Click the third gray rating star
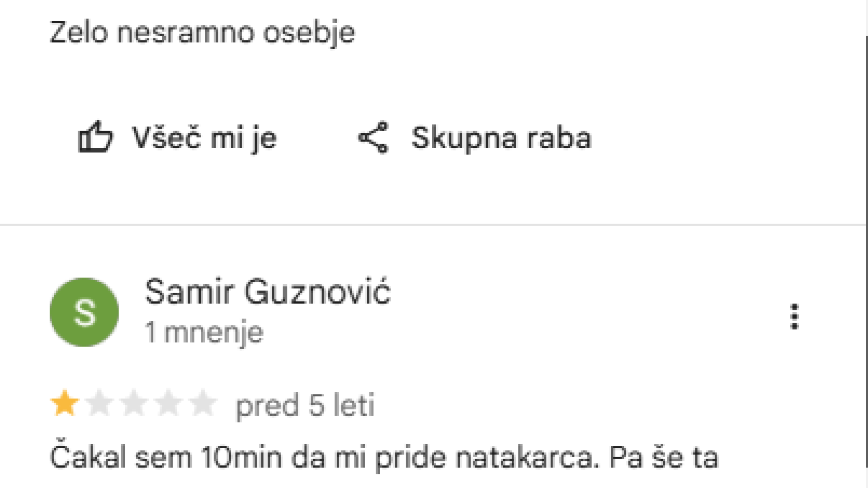This screenshot has width=868, height=488. point(134,403)
